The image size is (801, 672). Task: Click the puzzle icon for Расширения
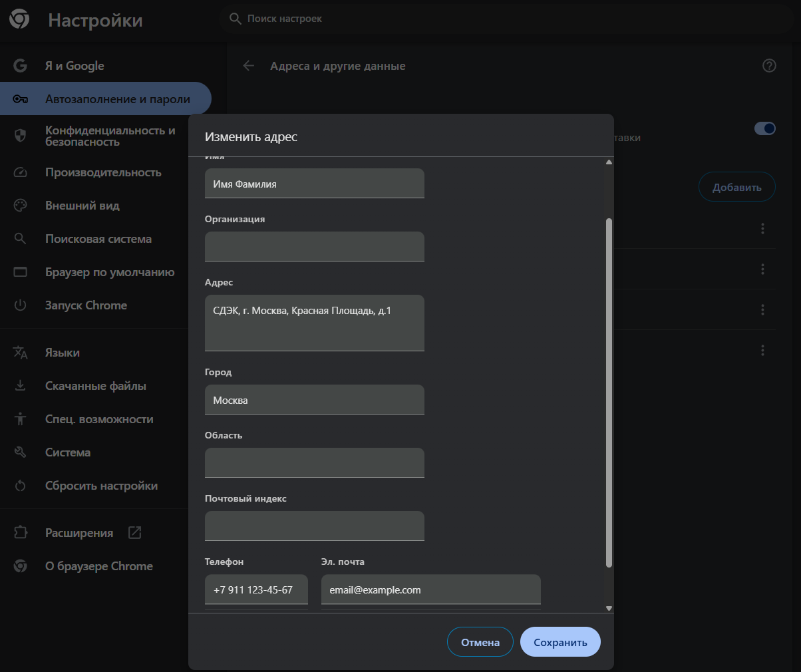pyautogui.click(x=21, y=532)
